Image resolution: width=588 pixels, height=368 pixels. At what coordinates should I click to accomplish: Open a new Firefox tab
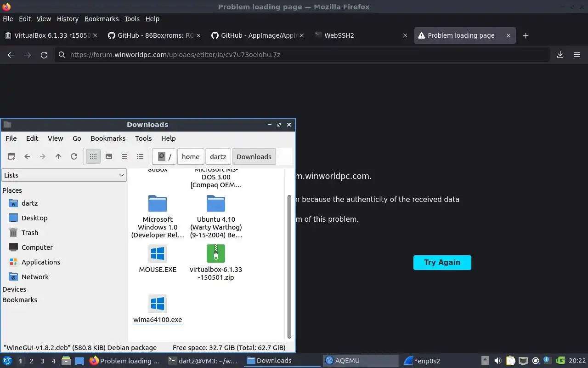coord(526,35)
